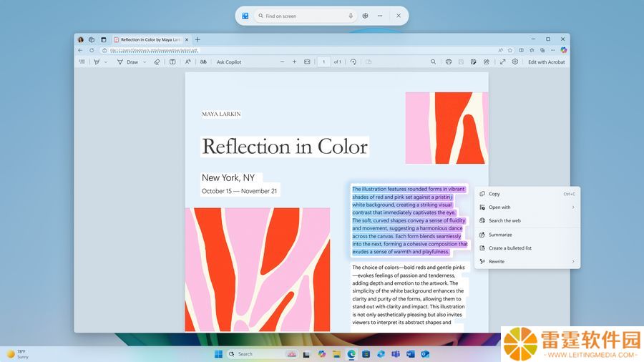Screen dimensions: 644x362
Task: Click the Print icon
Action: coord(449,62)
